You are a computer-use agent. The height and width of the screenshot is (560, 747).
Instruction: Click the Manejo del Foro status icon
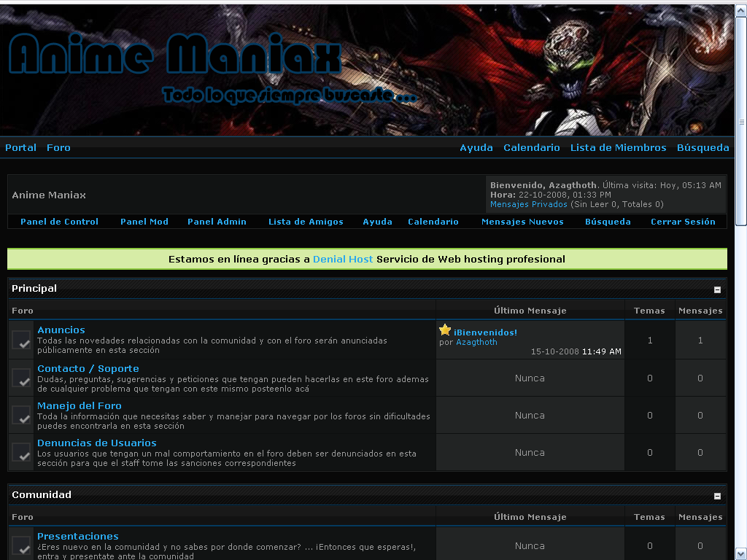21,415
